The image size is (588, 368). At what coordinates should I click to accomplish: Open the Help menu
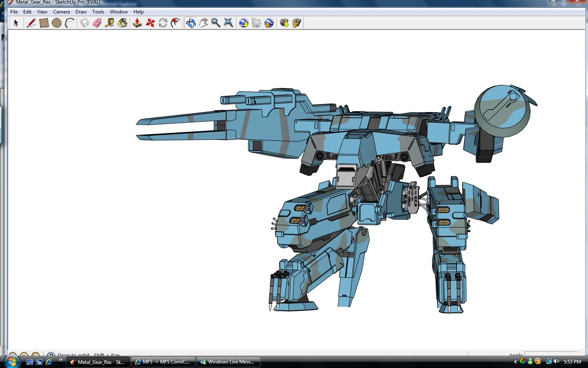[138, 12]
